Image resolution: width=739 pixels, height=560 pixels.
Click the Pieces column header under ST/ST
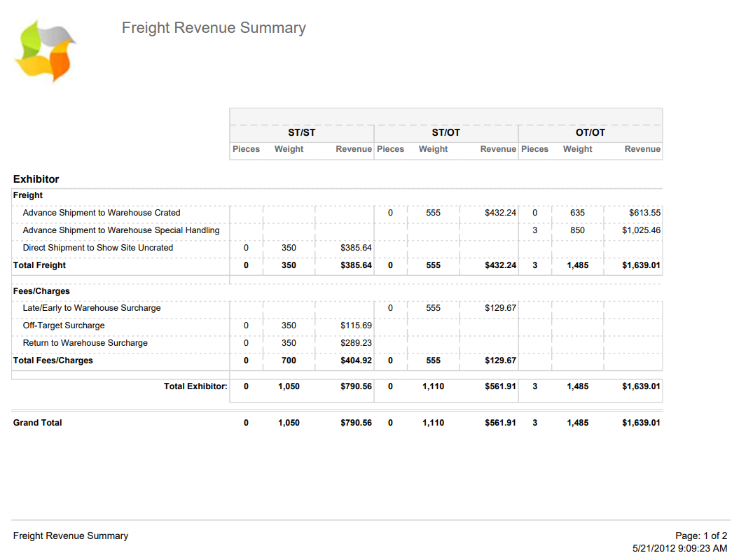pyautogui.click(x=246, y=149)
